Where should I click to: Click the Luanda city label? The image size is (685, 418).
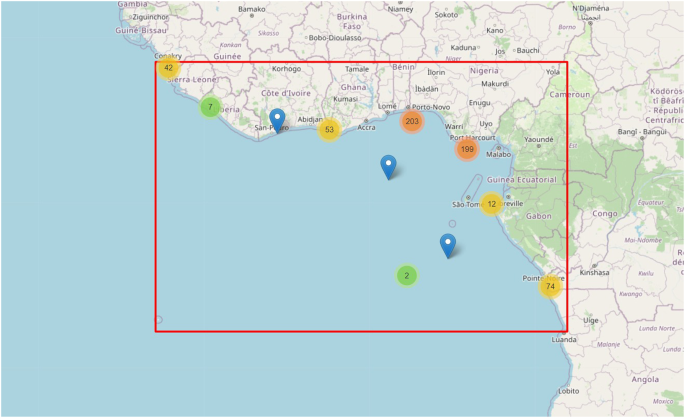tap(564, 339)
